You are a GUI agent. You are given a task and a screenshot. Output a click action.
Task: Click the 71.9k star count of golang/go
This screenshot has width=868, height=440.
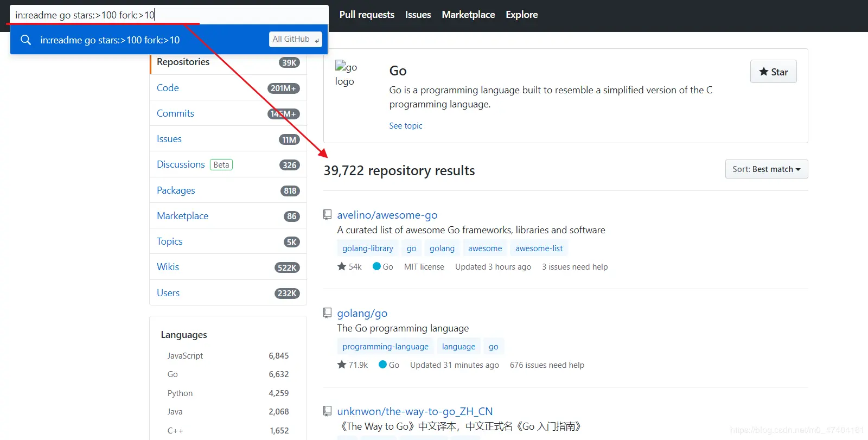(x=352, y=365)
